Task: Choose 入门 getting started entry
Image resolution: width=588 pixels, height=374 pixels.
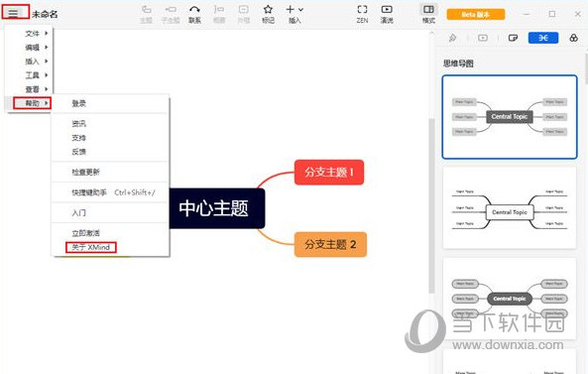Action: point(110,212)
